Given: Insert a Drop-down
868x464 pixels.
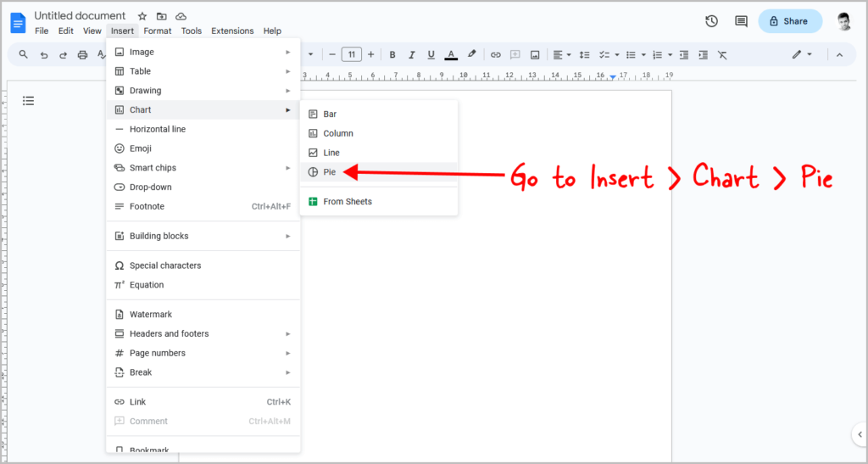Looking at the screenshot, I should [x=203, y=187].
